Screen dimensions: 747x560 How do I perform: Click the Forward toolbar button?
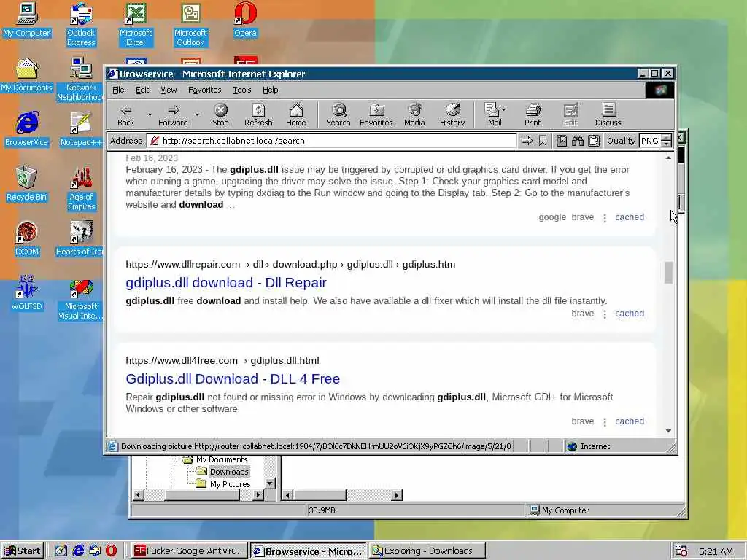[x=173, y=114]
